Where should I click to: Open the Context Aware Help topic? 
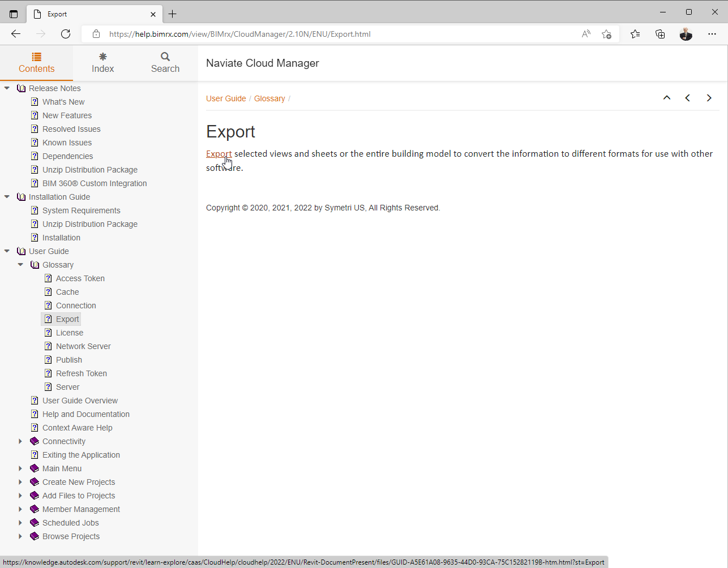pos(78,428)
